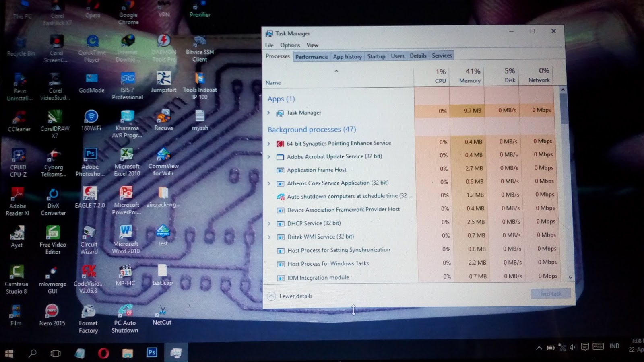
Task: Select the Format Factory desktop icon
Action: (88, 319)
